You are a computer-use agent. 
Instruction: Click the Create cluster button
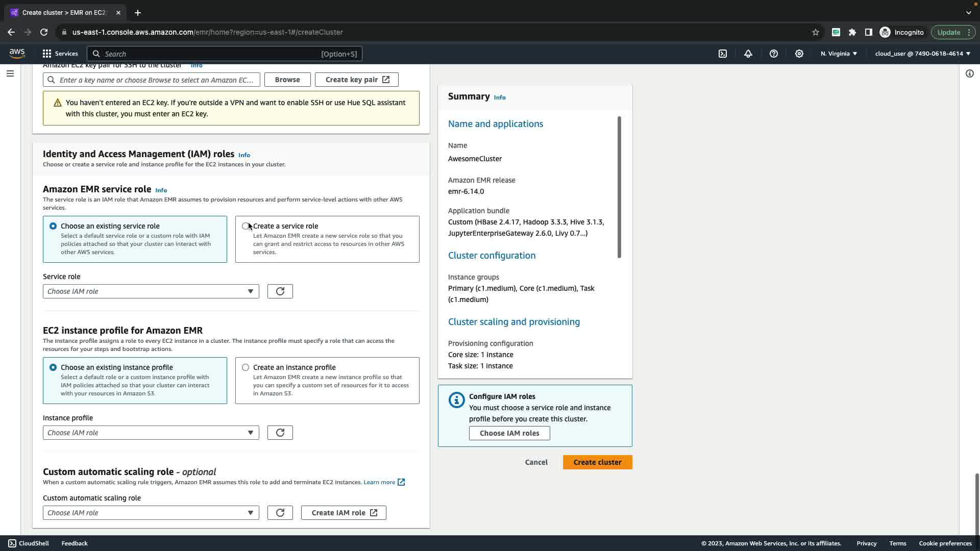[597, 462]
